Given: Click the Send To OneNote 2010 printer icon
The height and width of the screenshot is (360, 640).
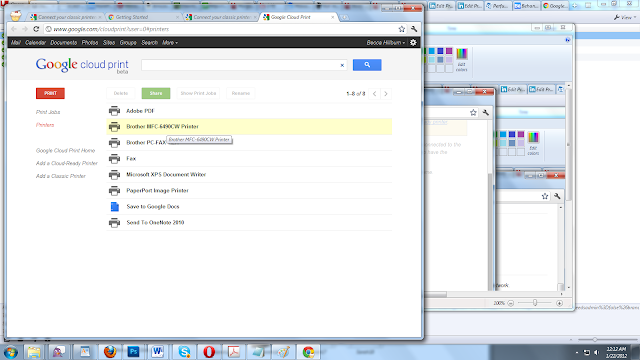Looking at the screenshot, I should click(114, 222).
